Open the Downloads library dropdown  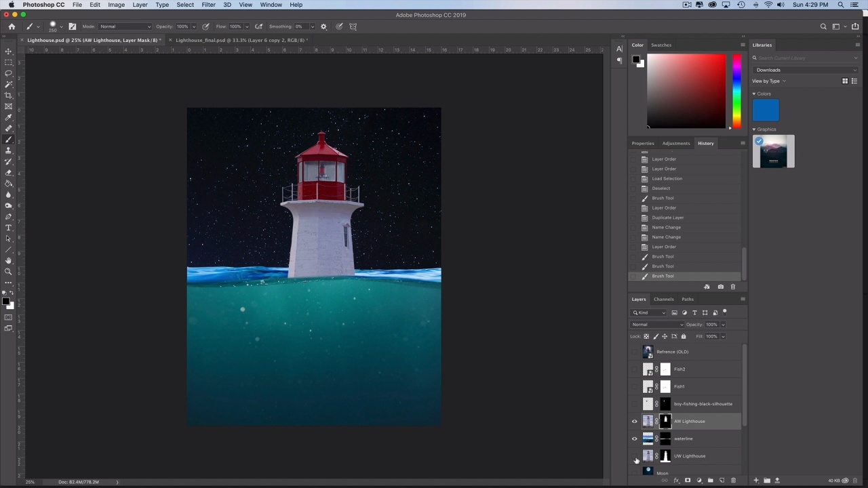805,70
